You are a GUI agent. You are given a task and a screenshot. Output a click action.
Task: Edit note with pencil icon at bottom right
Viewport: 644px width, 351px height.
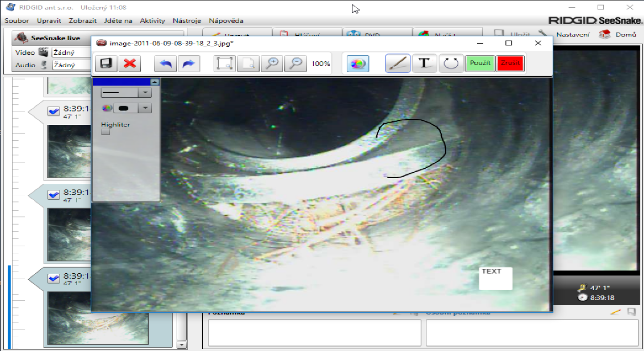pos(616,312)
